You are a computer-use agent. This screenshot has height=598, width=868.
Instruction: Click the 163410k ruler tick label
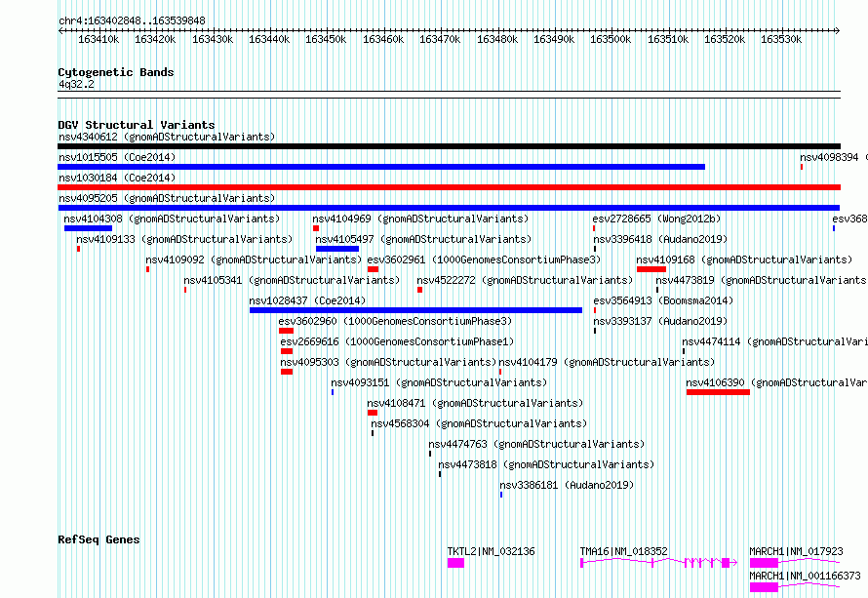coord(99,39)
